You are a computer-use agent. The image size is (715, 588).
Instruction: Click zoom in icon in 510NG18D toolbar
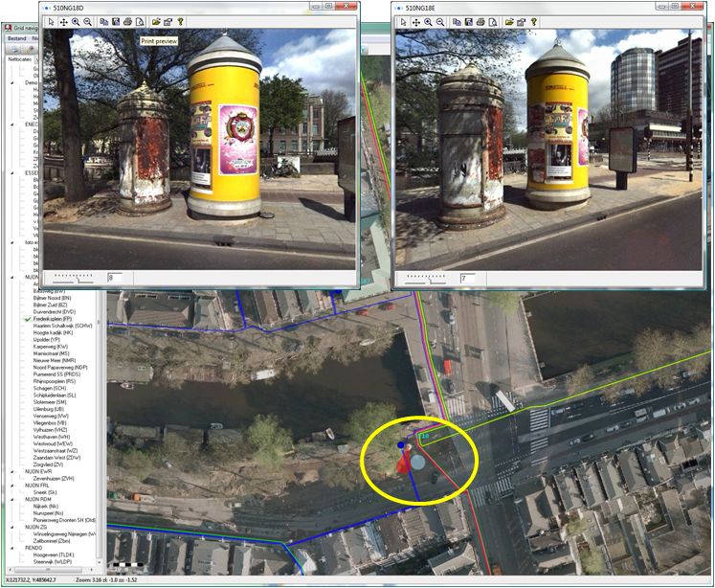(76, 21)
